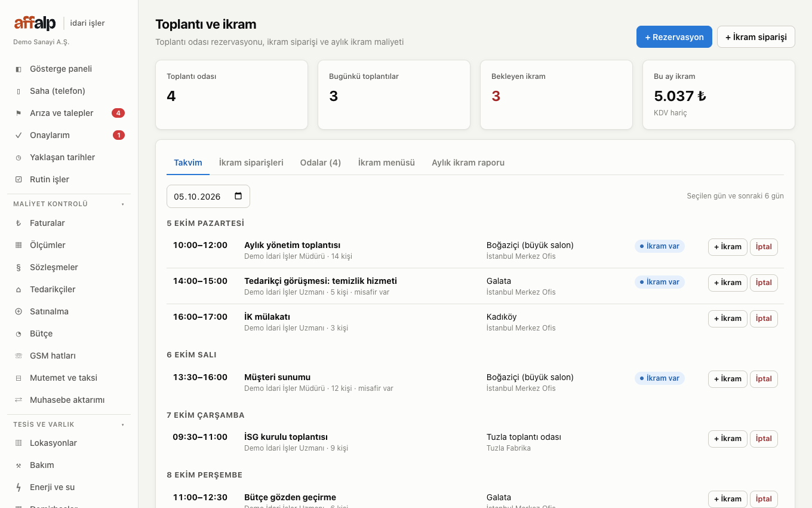This screenshot has height=508, width=812.
Task: Open the Aylık ikram raporu tab
Action: [468, 163]
